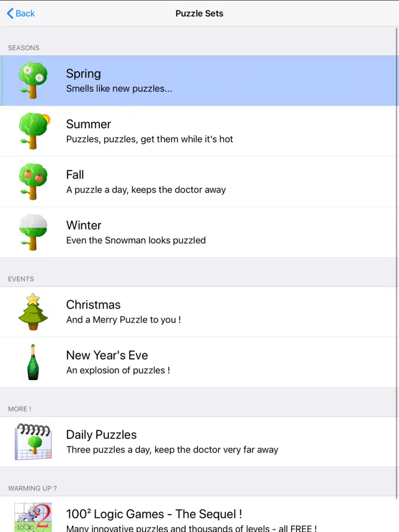Open 100² Logic Games - The Sequel link

pos(154,514)
